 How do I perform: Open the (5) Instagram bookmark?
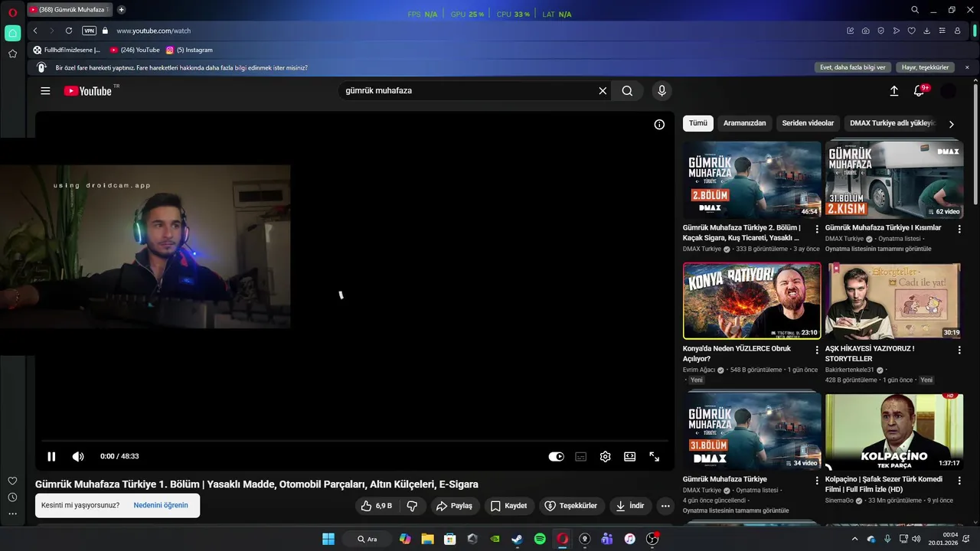tap(189, 50)
